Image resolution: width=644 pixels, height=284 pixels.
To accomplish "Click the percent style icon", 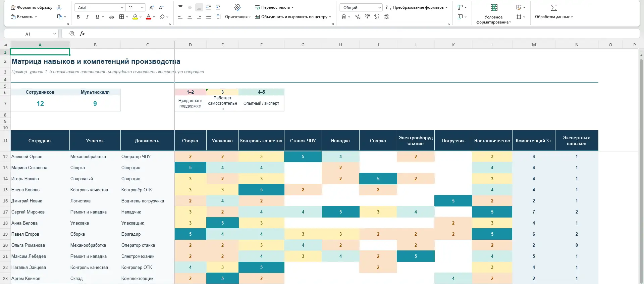I will (358, 17).
